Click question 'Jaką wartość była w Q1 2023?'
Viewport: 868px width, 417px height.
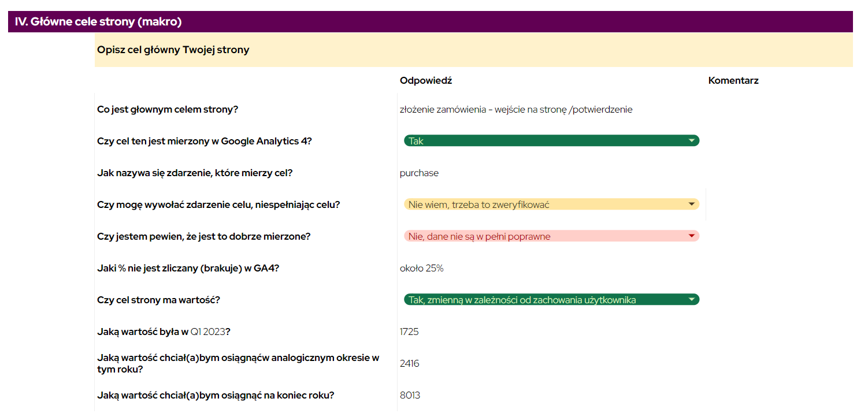click(164, 332)
